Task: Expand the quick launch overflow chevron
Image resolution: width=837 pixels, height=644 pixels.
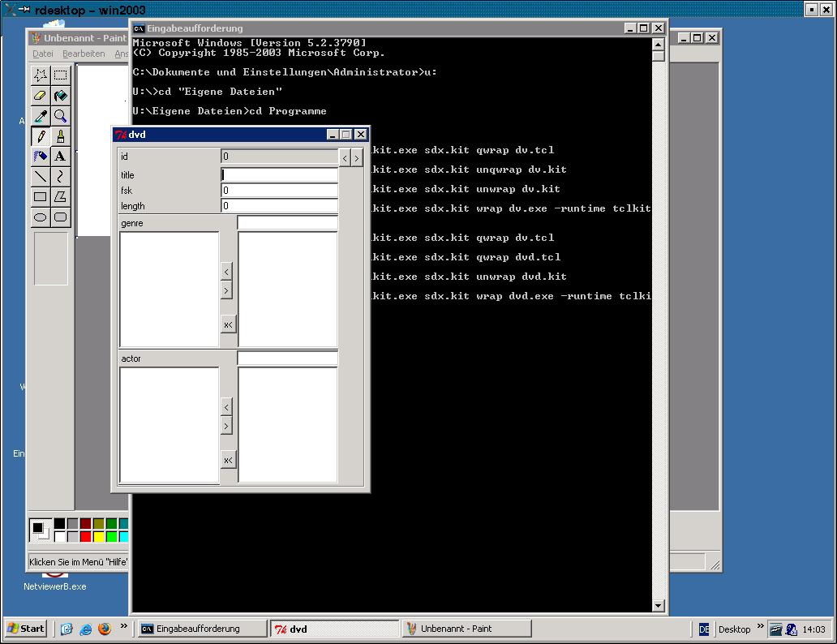Action: click(124, 626)
